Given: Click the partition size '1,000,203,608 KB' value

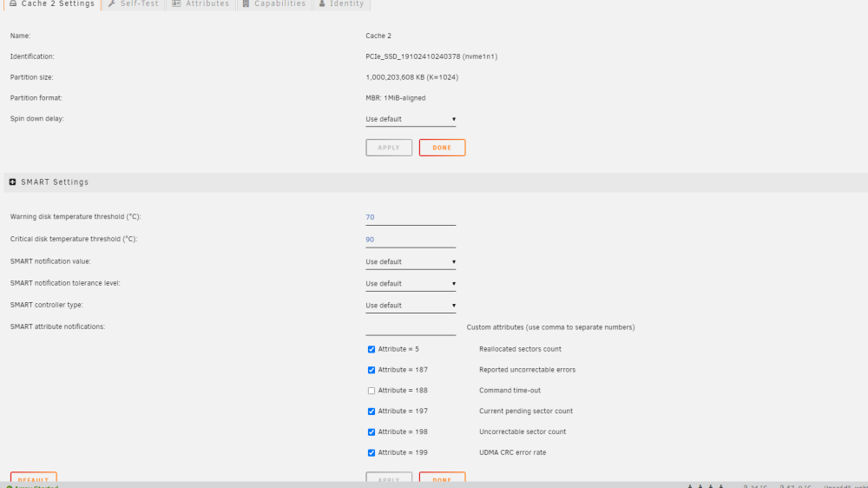Looking at the screenshot, I should [x=411, y=77].
